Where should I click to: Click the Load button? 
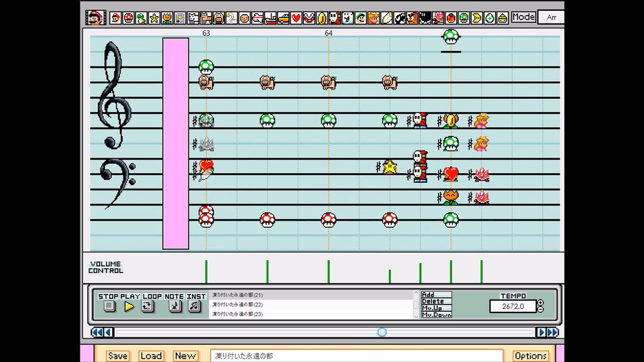click(151, 356)
